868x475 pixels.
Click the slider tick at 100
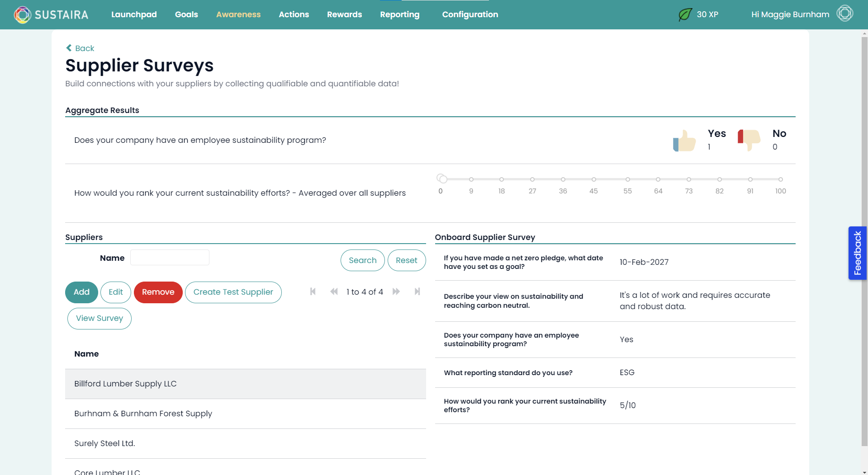pos(780,179)
